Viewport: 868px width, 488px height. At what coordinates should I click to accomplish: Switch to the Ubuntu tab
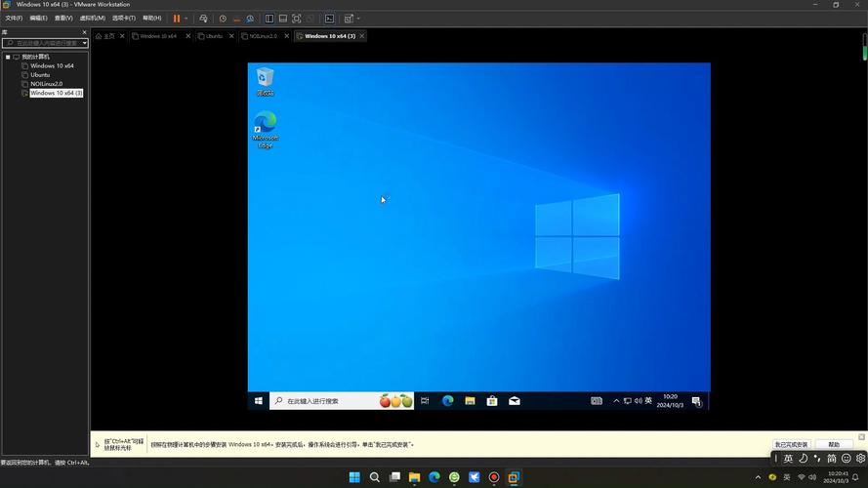point(214,36)
